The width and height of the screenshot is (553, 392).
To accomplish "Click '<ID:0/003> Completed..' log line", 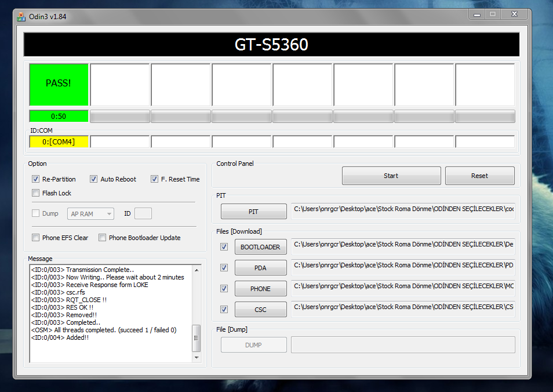I will pyautogui.click(x=66, y=322).
